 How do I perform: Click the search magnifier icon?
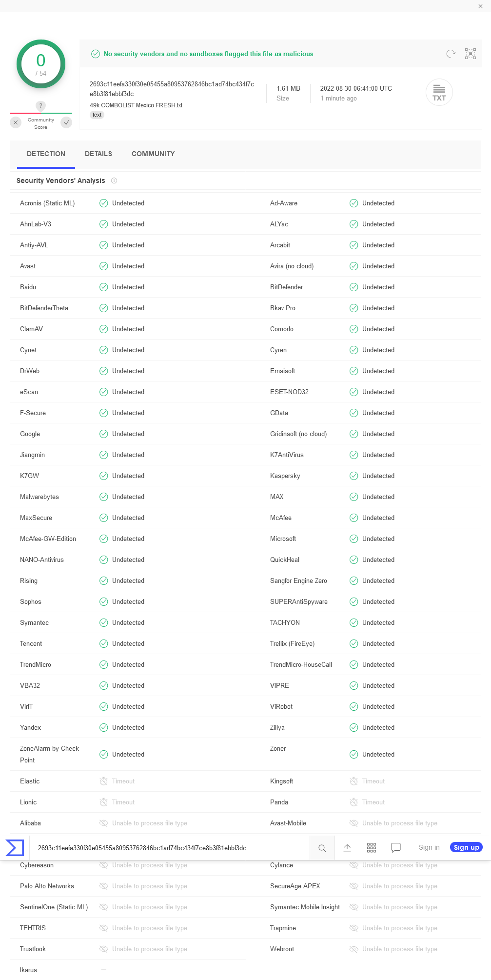pyautogui.click(x=322, y=848)
